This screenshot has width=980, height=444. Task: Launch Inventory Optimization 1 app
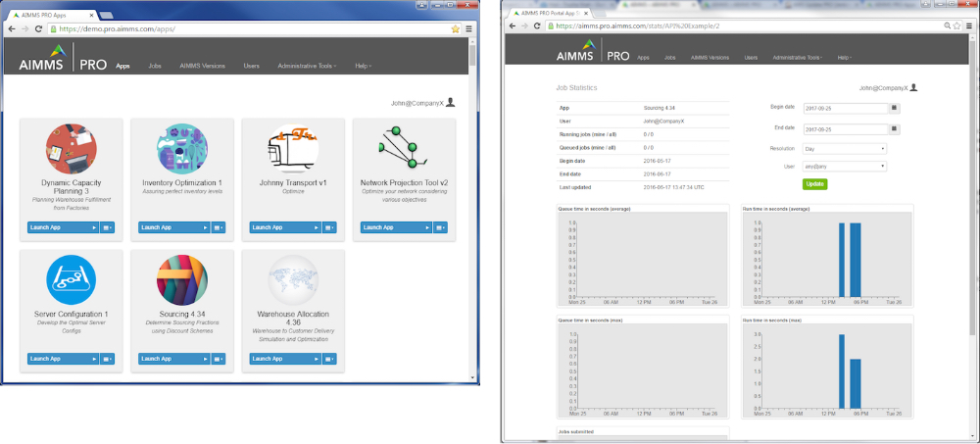click(174, 227)
